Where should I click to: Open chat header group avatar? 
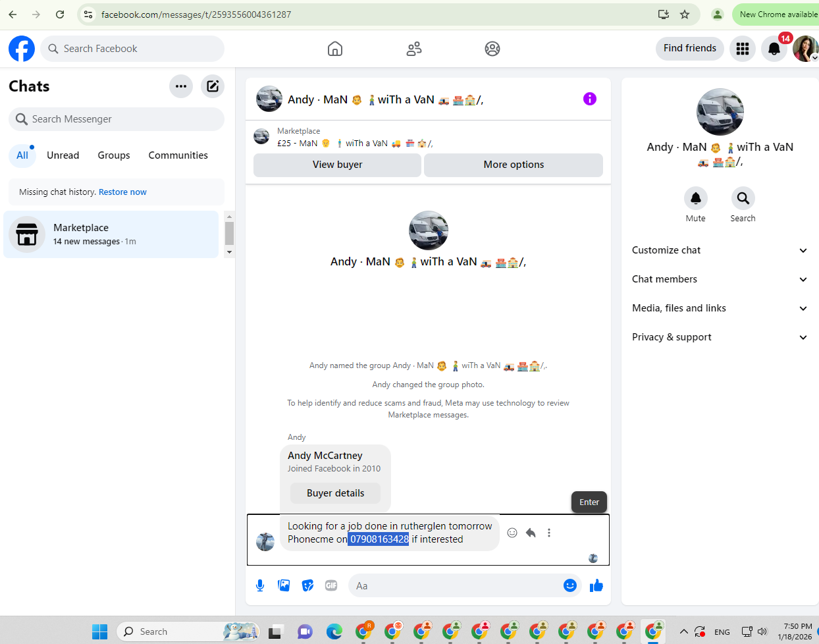click(x=269, y=99)
